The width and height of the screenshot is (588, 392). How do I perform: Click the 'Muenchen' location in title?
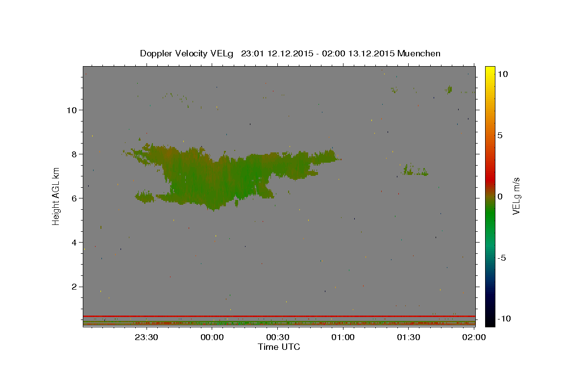click(x=419, y=53)
